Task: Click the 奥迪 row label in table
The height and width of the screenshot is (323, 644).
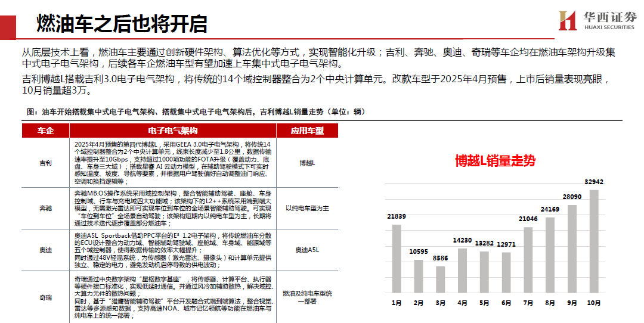Action: coord(45,250)
